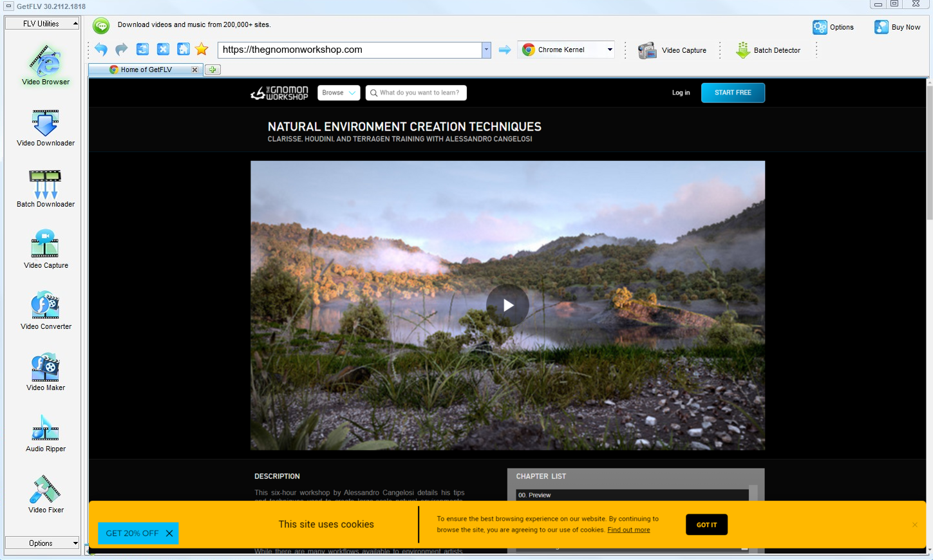Close the Home of GetFLV tab
The height and width of the screenshot is (560, 933).
pos(194,70)
